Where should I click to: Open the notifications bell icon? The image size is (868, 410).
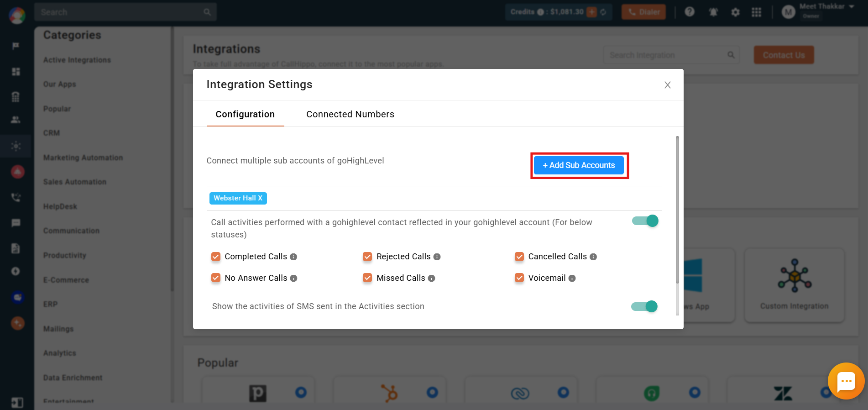[713, 12]
